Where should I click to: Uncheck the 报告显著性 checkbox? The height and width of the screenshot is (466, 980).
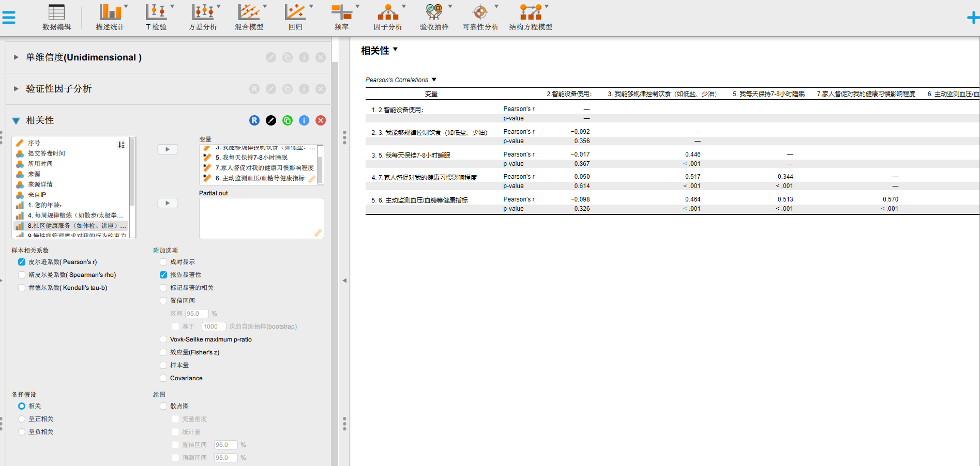click(x=163, y=275)
